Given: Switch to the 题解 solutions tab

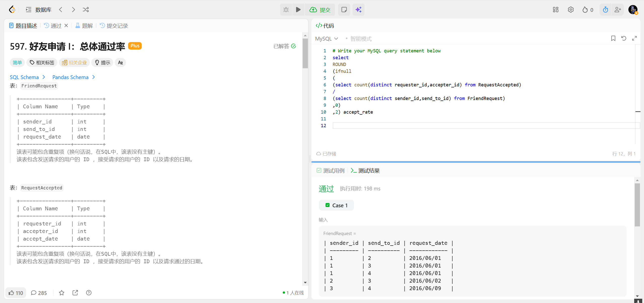Looking at the screenshot, I should click(84, 26).
